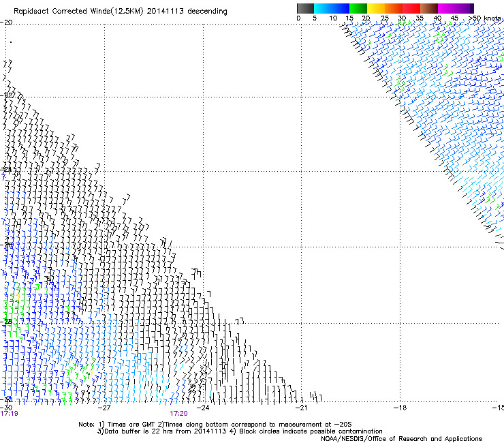Click note '3)Data buffer is 22 hrs from 20141113'
504x443 pixels.
[x=162, y=431]
